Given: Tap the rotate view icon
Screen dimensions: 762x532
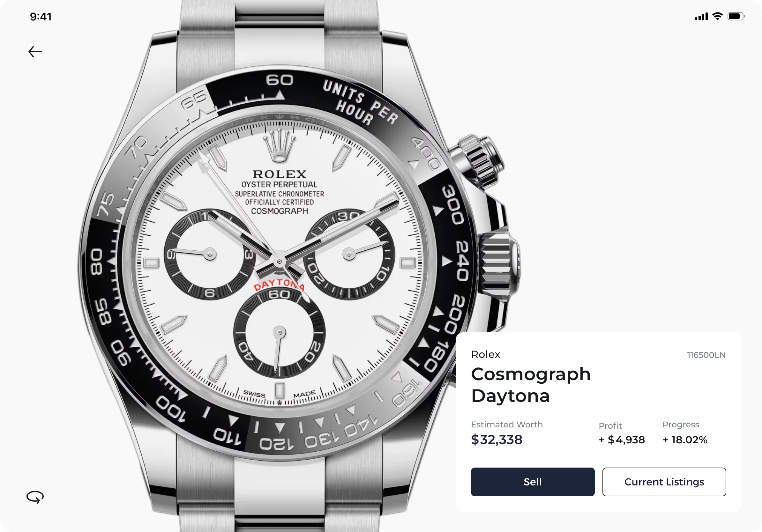Looking at the screenshot, I should pos(35,497).
